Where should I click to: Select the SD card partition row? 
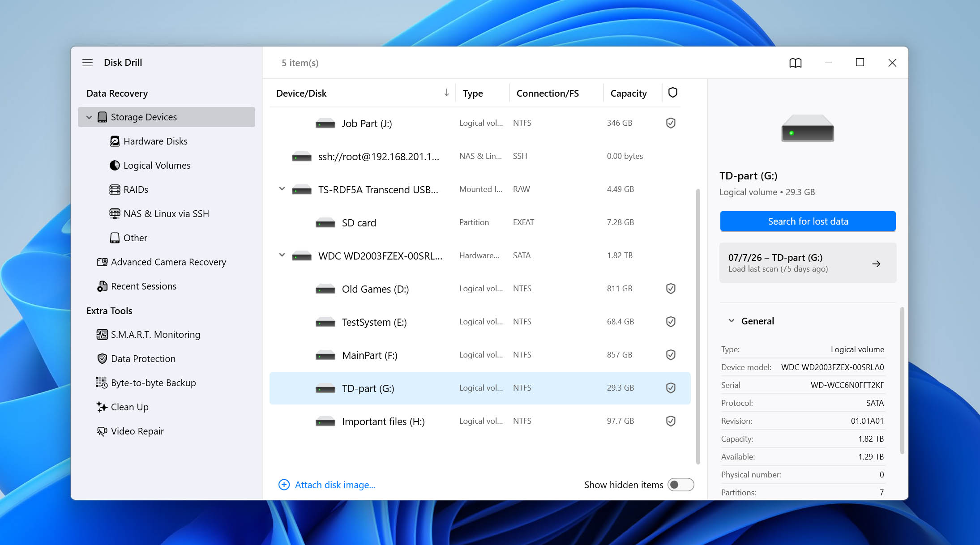click(x=479, y=222)
